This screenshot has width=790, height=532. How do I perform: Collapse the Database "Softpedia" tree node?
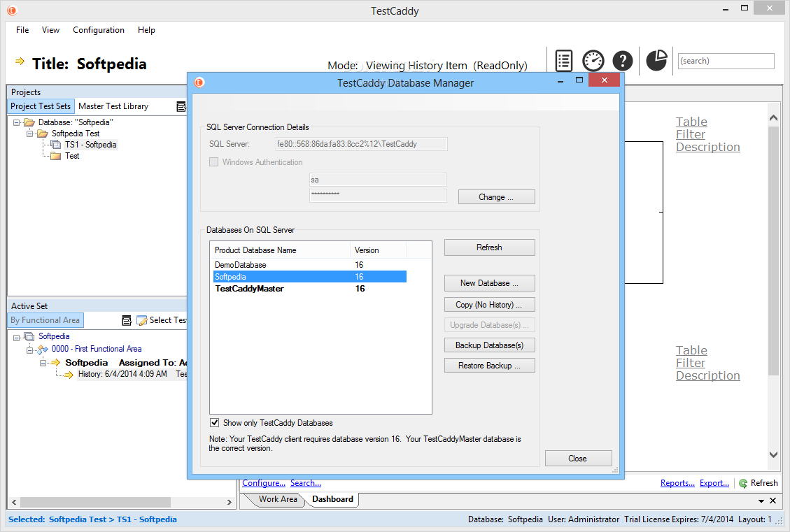click(x=16, y=122)
